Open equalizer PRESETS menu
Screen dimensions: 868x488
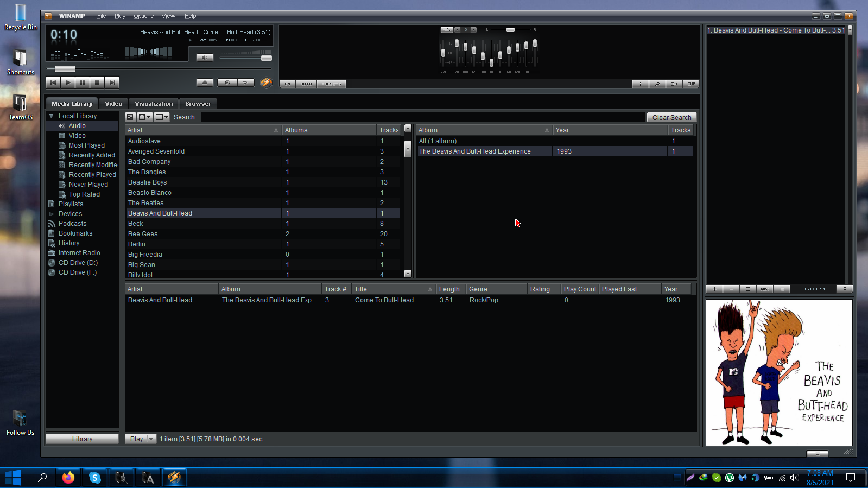click(x=331, y=84)
